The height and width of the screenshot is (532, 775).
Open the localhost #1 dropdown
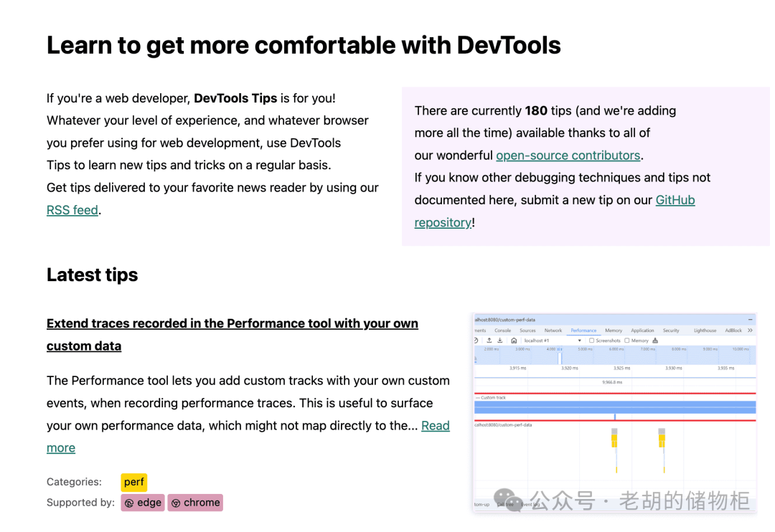[x=552, y=341]
